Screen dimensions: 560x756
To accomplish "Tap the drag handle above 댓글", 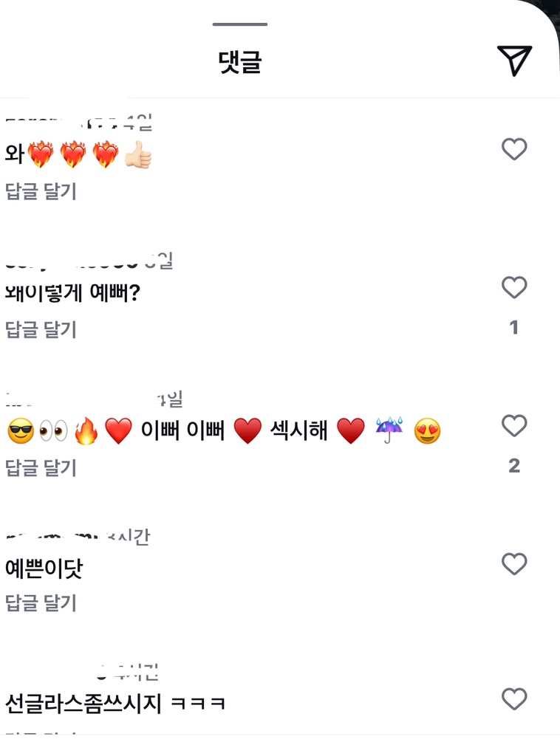I will point(240,24).
